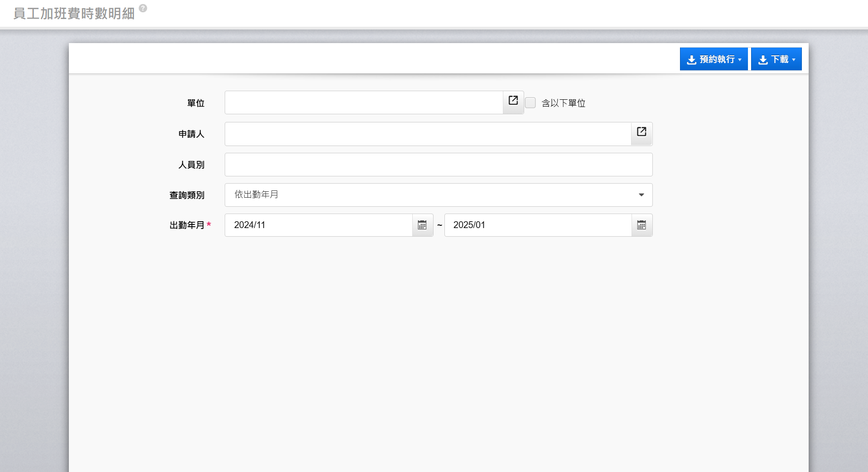Click the end date field showing 2025/01

[538, 225]
